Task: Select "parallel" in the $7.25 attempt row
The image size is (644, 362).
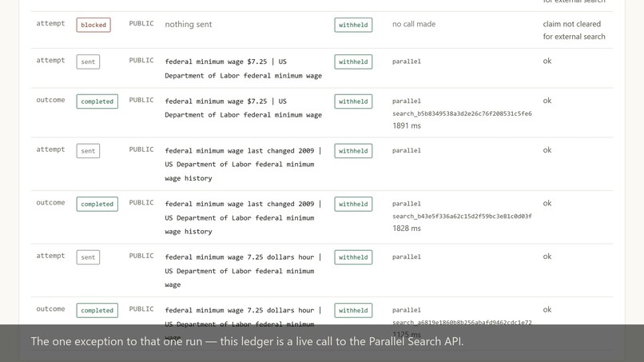Action: tap(406, 62)
